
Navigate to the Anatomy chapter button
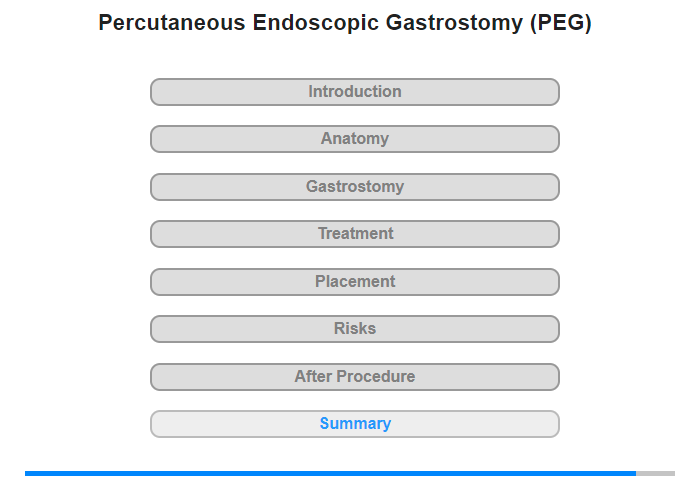pyautogui.click(x=355, y=139)
